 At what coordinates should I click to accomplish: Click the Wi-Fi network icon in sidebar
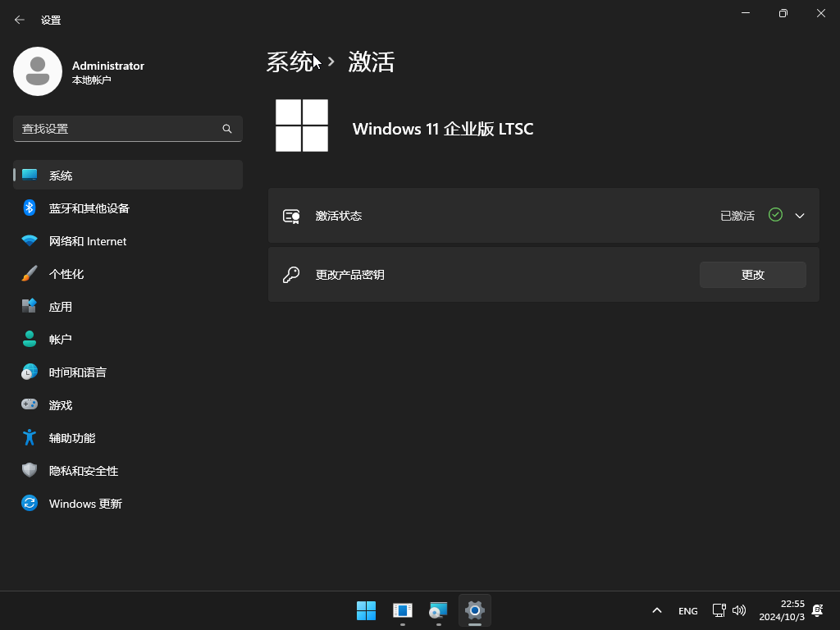tap(30, 240)
